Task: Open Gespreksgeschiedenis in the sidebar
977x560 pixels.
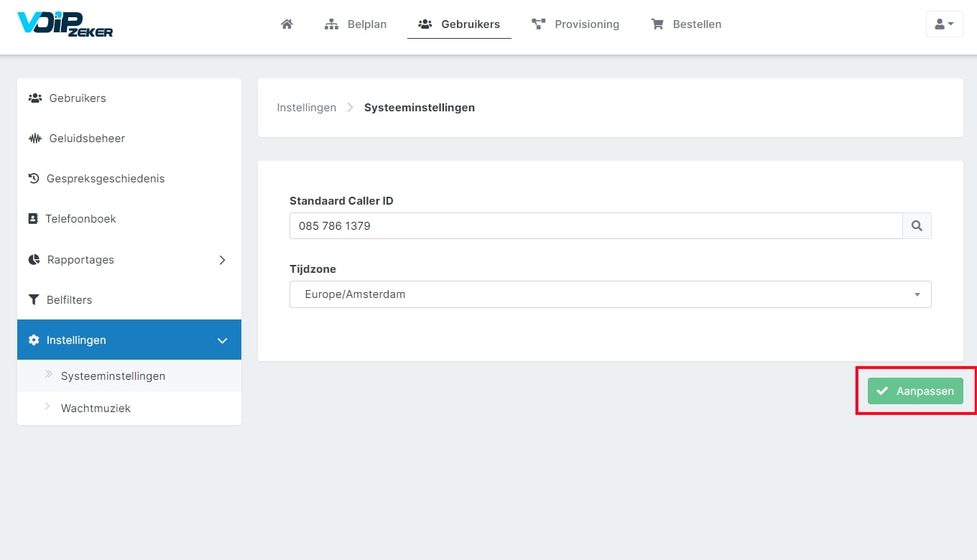Action: click(129, 179)
